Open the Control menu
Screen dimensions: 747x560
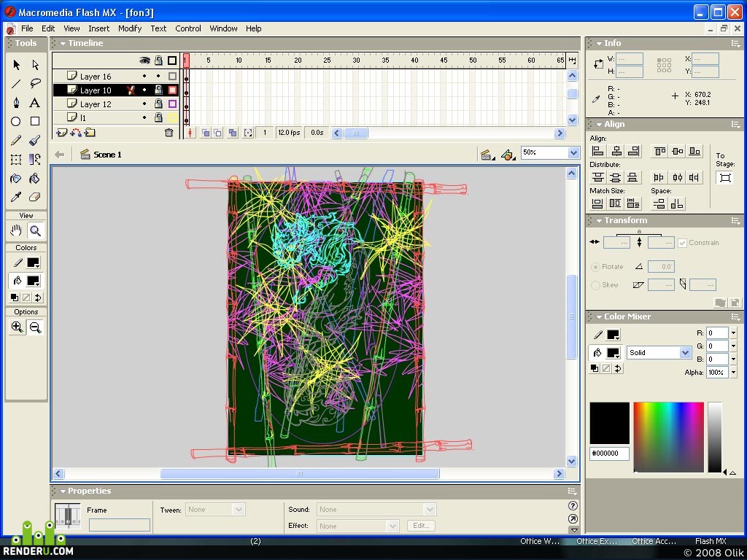tap(187, 28)
